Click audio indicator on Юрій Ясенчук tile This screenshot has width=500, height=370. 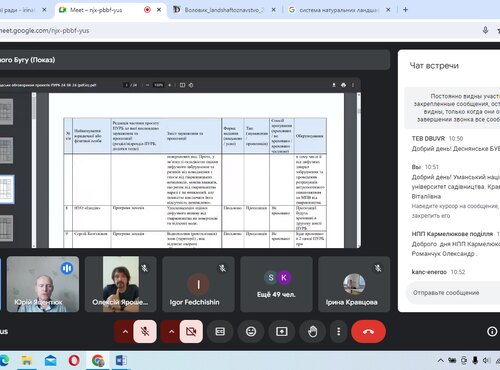click(x=67, y=268)
